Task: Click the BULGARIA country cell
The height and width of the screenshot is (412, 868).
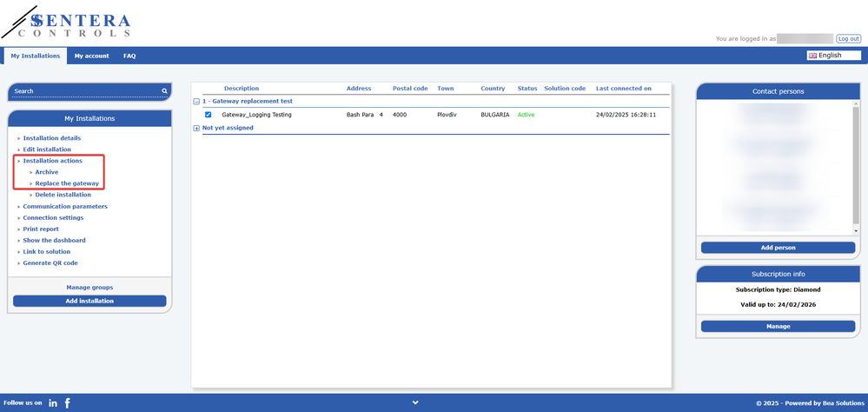Action: point(495,116)
